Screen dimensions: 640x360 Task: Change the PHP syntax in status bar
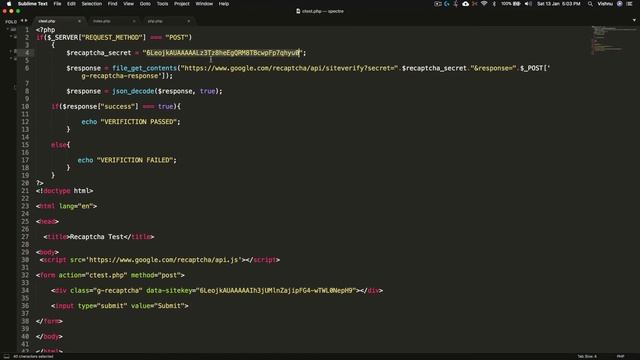point(620,356)
